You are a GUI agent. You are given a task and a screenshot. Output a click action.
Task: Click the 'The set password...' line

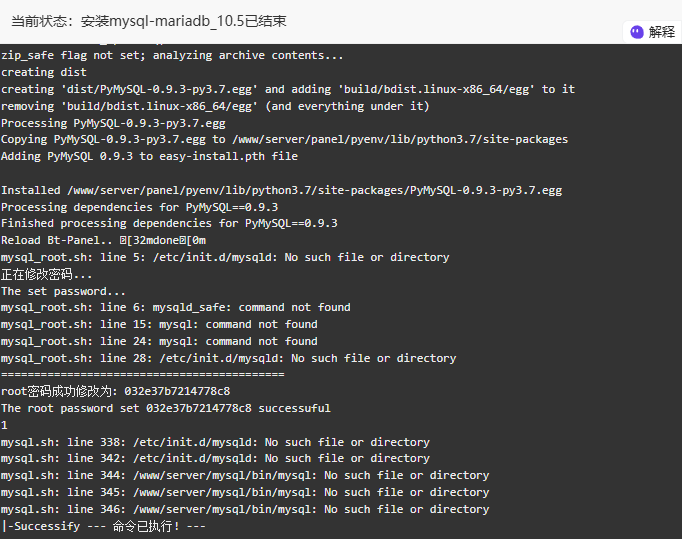(x=63, y=291)
